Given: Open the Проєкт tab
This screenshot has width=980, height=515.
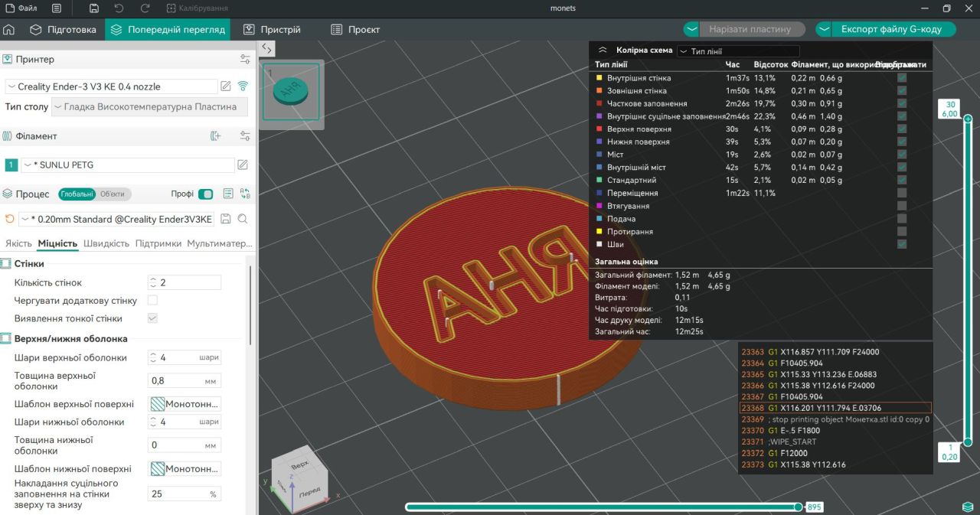Looking at the screenshot, I should coord(355,30).
